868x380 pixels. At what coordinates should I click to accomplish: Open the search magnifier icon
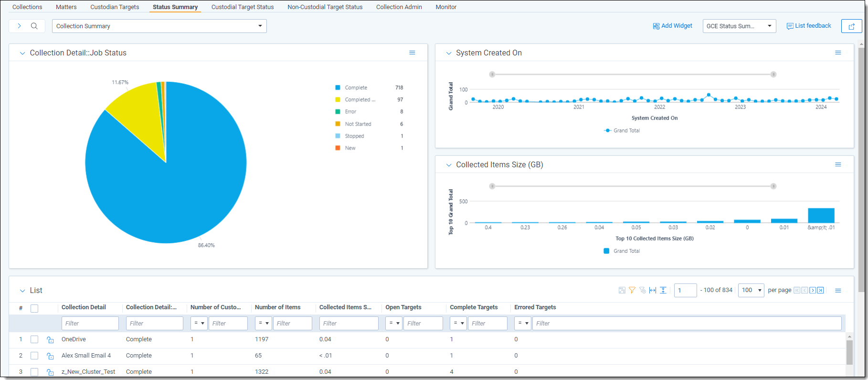click(34, 26)
